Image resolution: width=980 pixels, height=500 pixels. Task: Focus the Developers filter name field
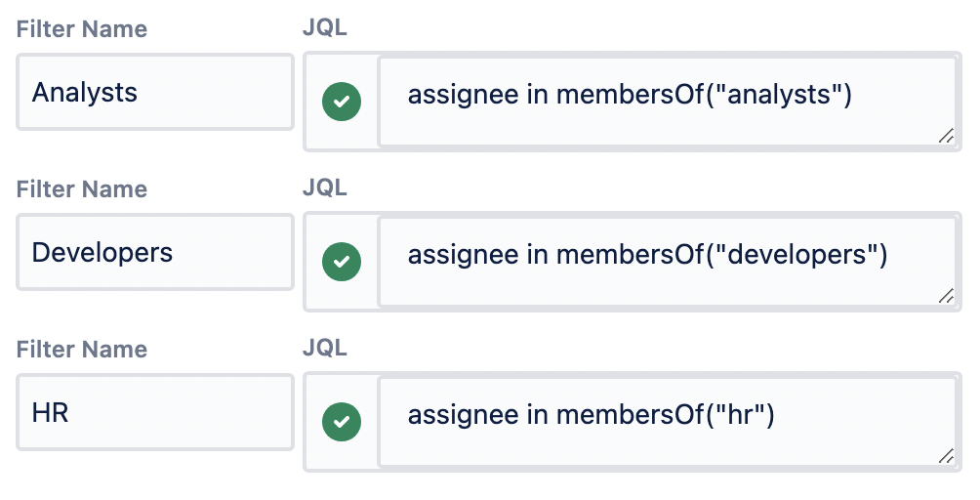click(x=154, y=253)
